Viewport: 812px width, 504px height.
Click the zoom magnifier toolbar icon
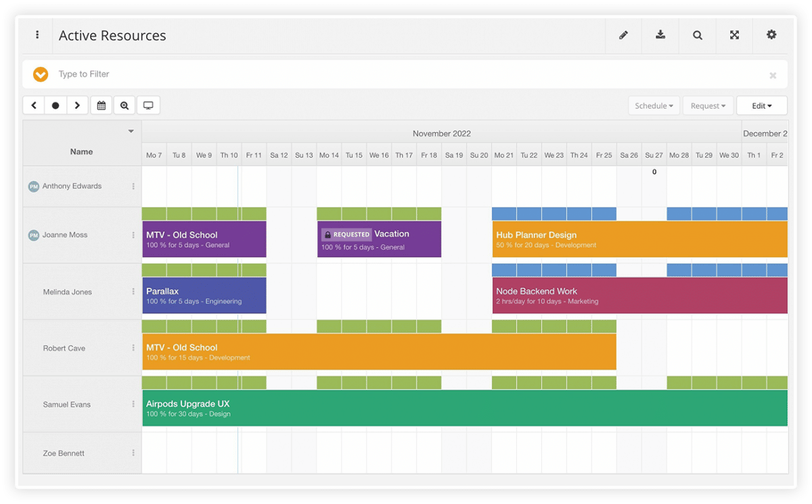click(x=125, y=106)
